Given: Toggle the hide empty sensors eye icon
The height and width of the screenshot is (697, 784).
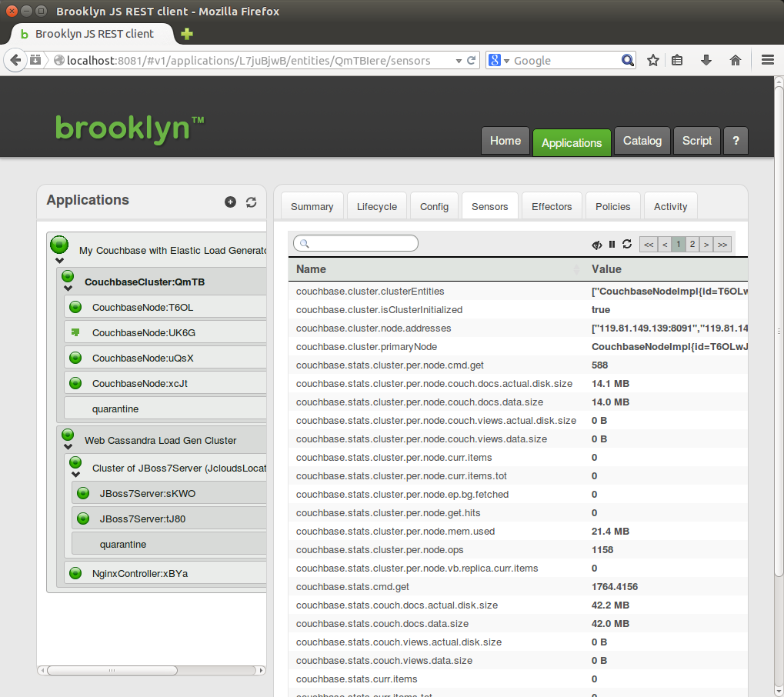Looking at the screenshot, I should click(596, 244).
